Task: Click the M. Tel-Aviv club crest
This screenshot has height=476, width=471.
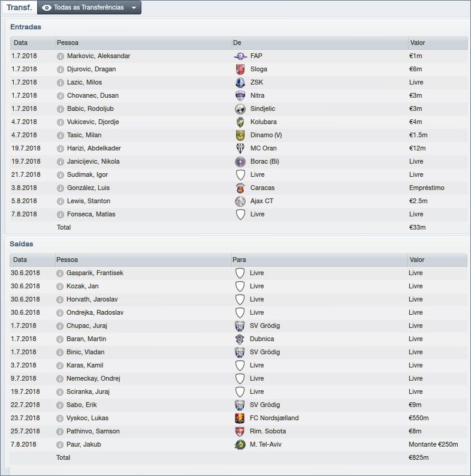Action: pyautogui.click(x=240, y=445)
